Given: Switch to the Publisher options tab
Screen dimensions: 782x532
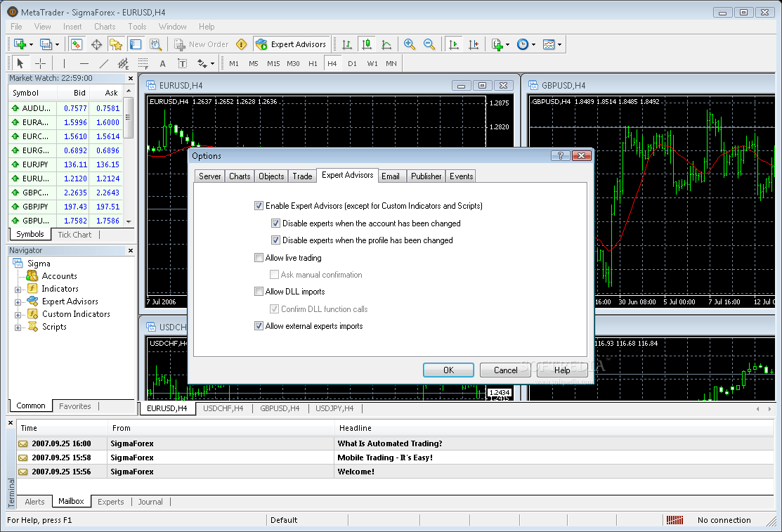Looking at the screenshot, I should pos(426,176).
